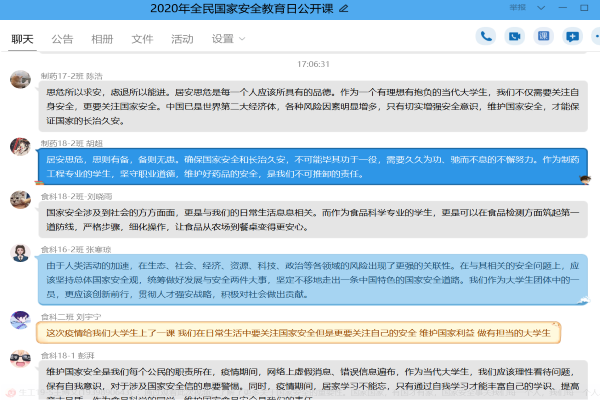This screenshot has width=600, height=400.
Task: Start a group video call
Action: pyautogui.click(x=515, y=36)
